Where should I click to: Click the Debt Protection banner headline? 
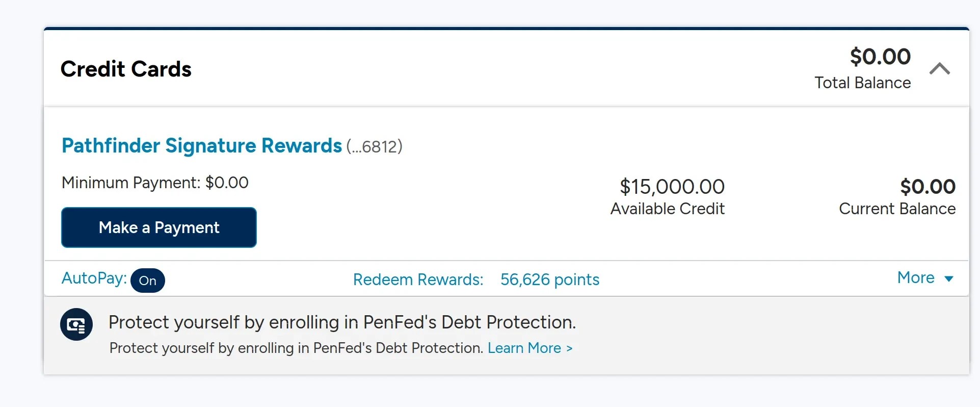click(x=342, y=322)
